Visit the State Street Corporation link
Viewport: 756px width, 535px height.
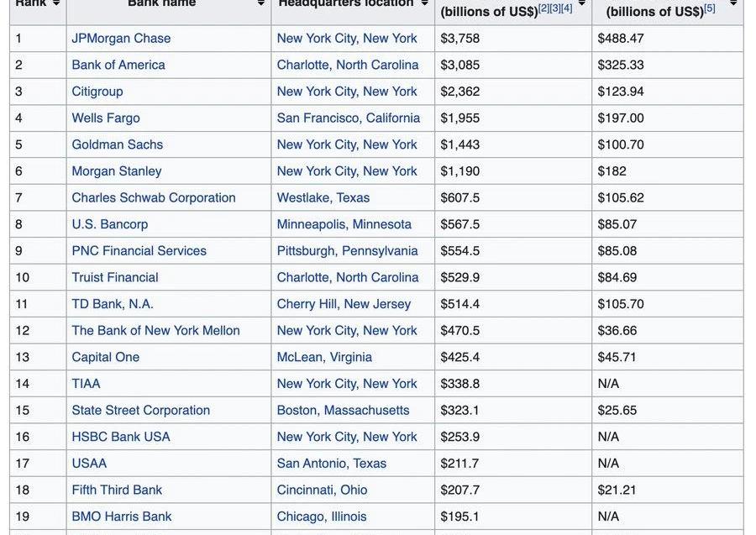coord(141,410)
